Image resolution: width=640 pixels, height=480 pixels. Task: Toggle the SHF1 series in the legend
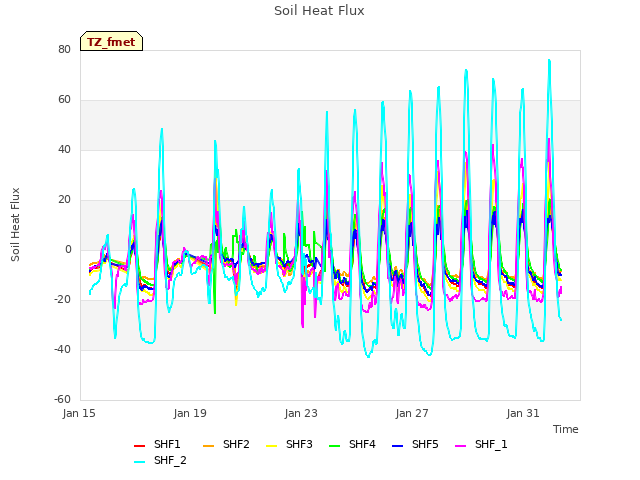click(157, 444)
